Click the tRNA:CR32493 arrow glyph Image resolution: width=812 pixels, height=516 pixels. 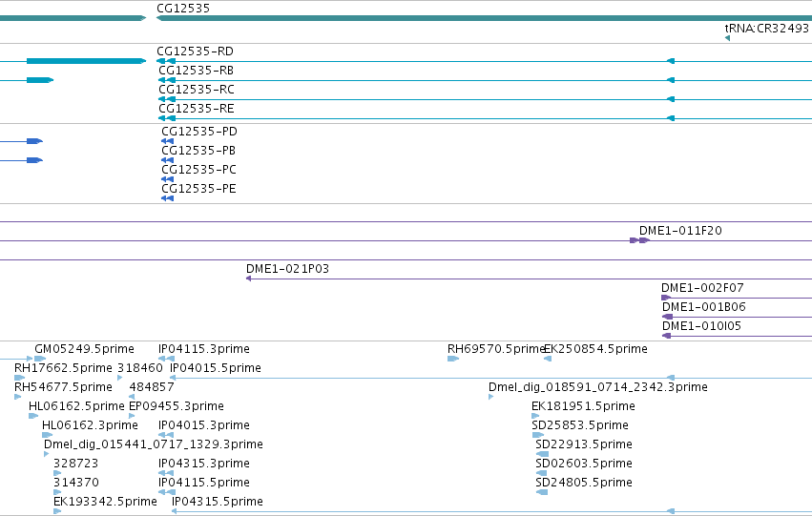(728, 38)
